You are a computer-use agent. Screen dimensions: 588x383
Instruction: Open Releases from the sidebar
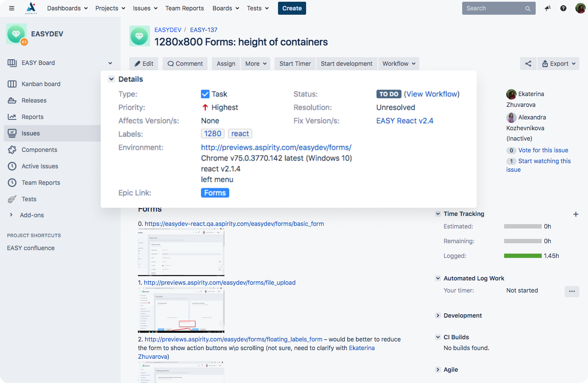pyautogui.click(x=34, y=100)
